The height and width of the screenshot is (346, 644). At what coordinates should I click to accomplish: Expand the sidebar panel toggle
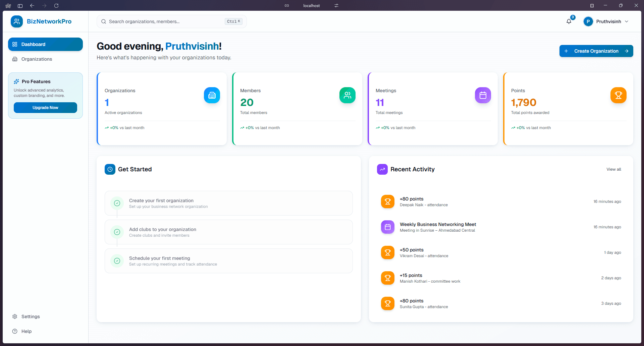[x=20, y=6]
